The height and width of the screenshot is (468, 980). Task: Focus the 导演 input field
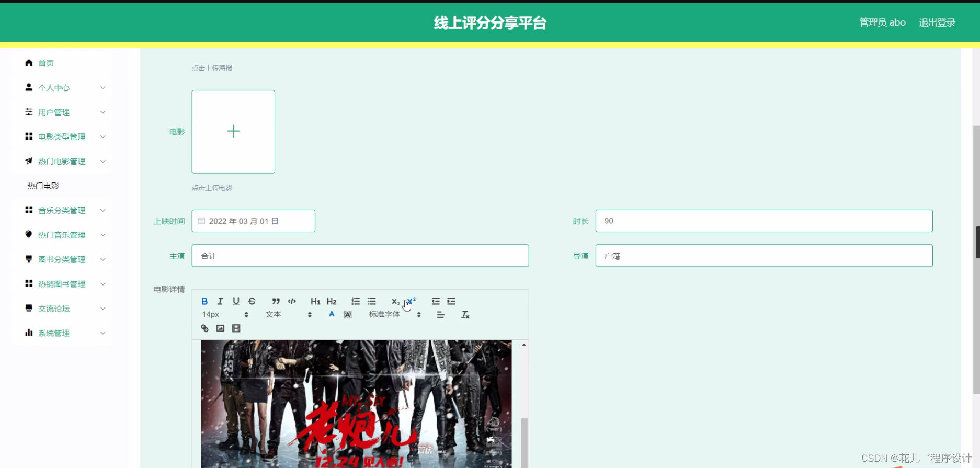pyautogui.click(x=764, y=256)
